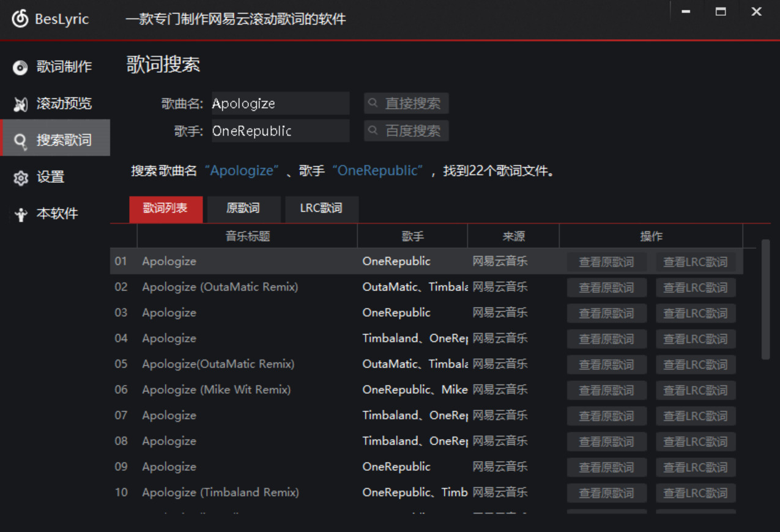Click the magnifier icon beside 搜索歌词
The width and height of the screenshot is (780, 532).
click(x=21, y=141)
